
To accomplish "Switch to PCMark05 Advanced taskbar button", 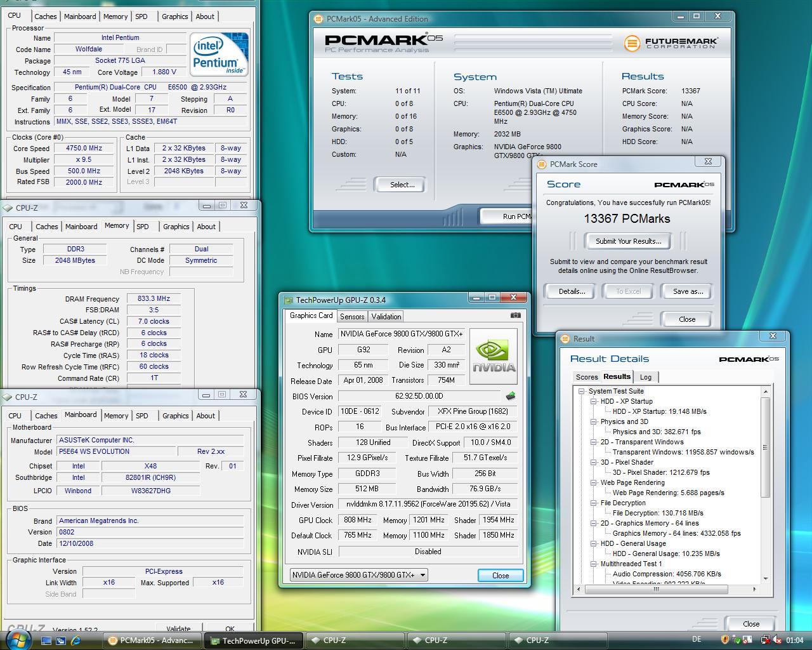I will click(153, 640).
